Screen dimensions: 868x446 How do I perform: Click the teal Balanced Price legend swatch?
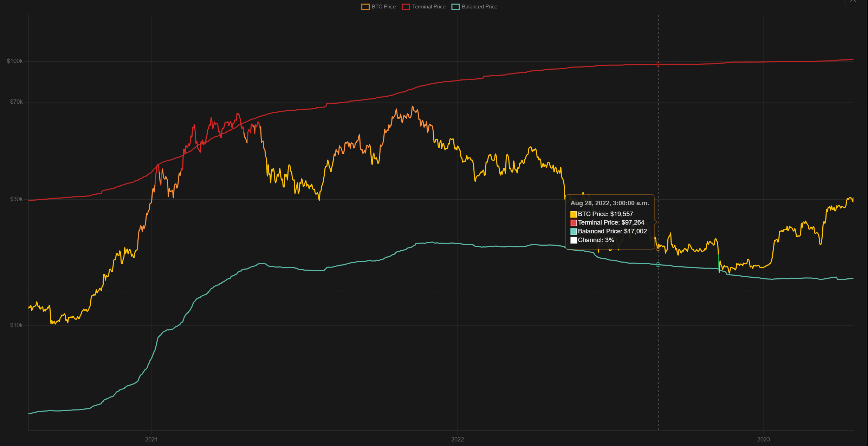coord(455,7)
